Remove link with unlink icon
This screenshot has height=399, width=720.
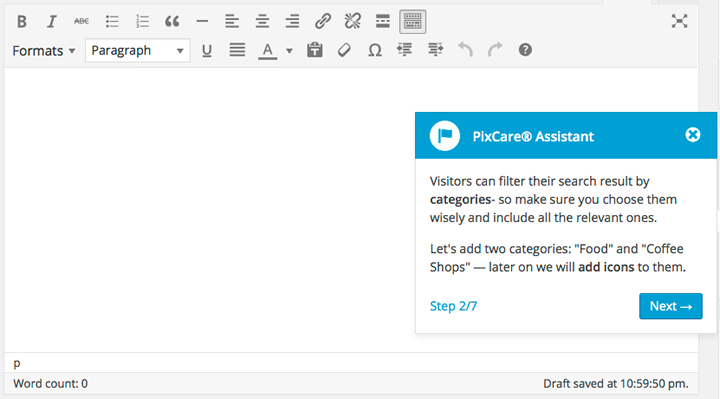coord(353,21)
